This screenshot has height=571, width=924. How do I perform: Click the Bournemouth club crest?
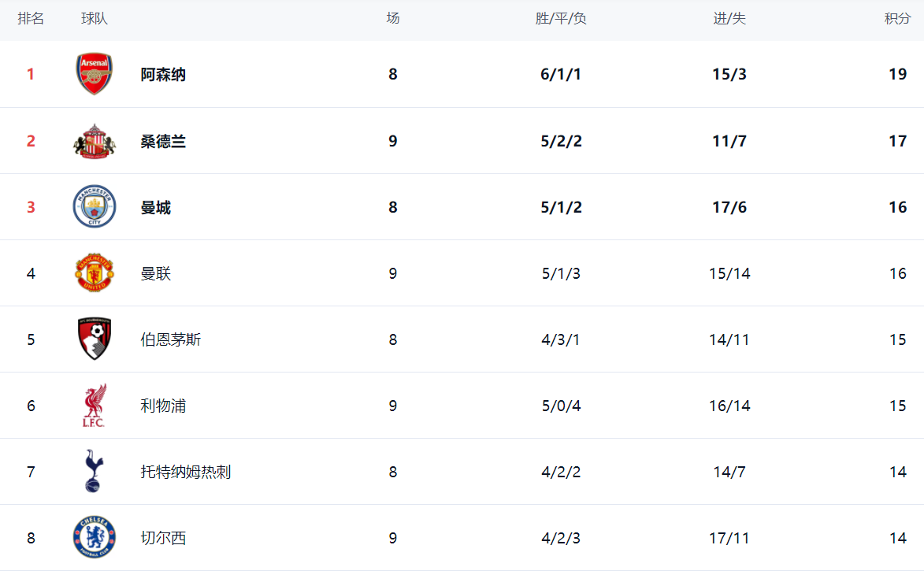point(95,339)
